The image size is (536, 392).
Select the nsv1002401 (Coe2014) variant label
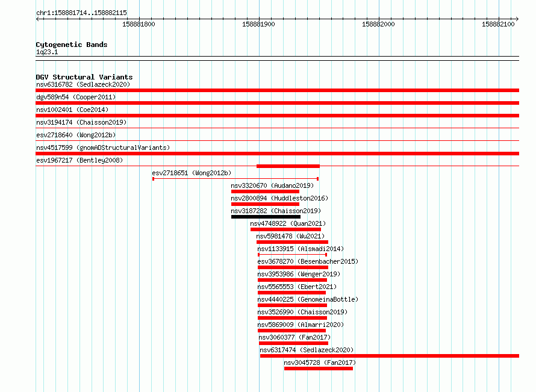click(72, 110)
